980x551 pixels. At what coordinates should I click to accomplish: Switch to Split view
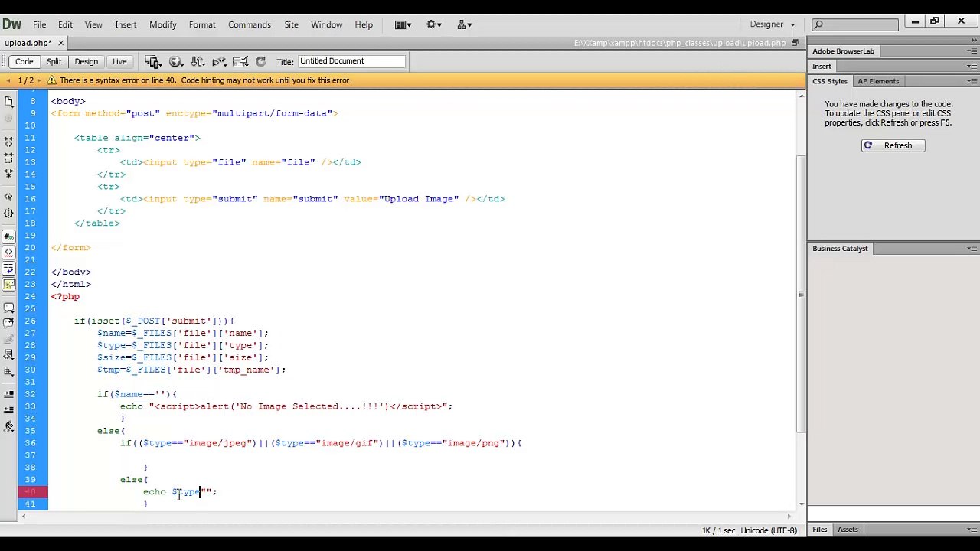pyautogui.click(x=54, y=61)
